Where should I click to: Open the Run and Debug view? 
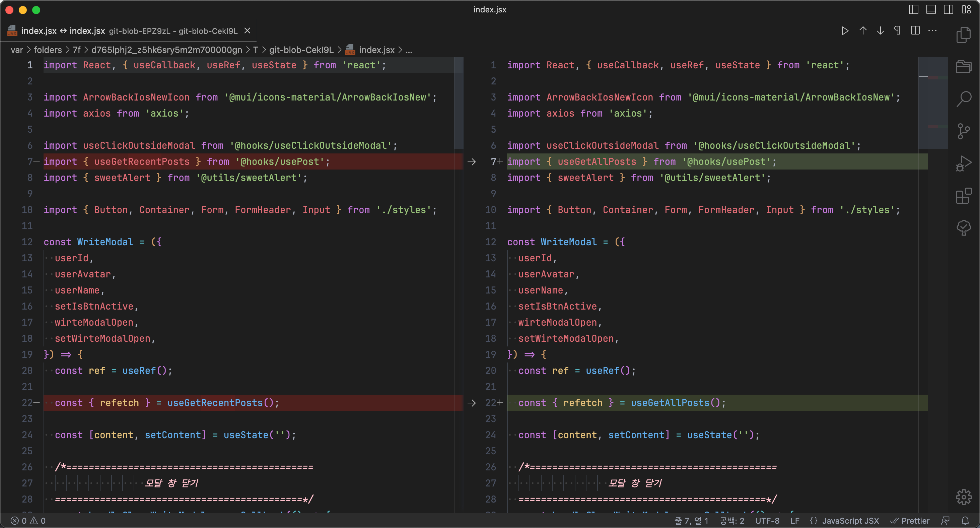(x=963, y=164)
